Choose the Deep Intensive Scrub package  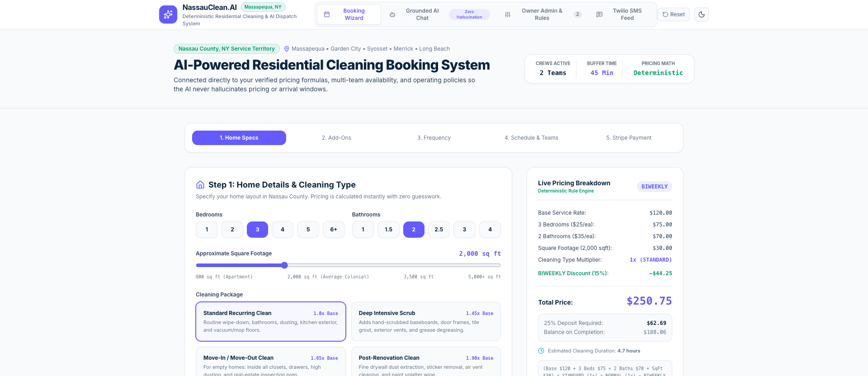(x=426, y=321)
